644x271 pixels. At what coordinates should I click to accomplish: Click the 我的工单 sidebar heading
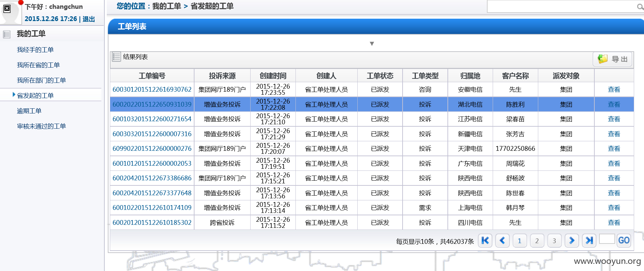[31, 34]
